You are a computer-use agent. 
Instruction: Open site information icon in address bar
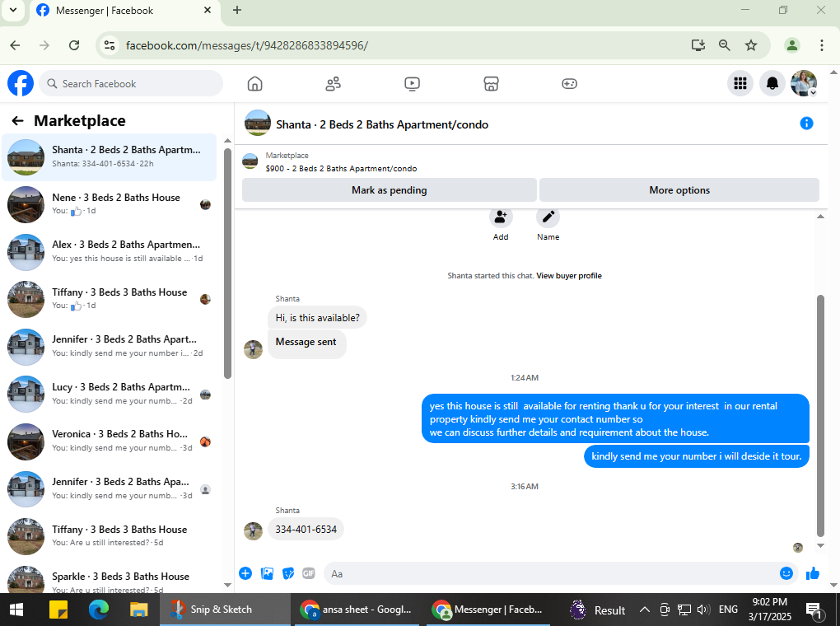[x=110, y=45]
